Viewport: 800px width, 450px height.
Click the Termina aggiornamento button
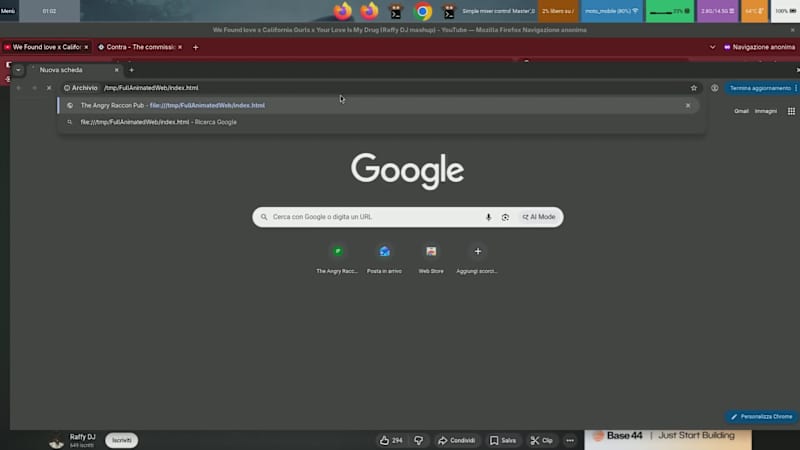click(x=760, y=88)
